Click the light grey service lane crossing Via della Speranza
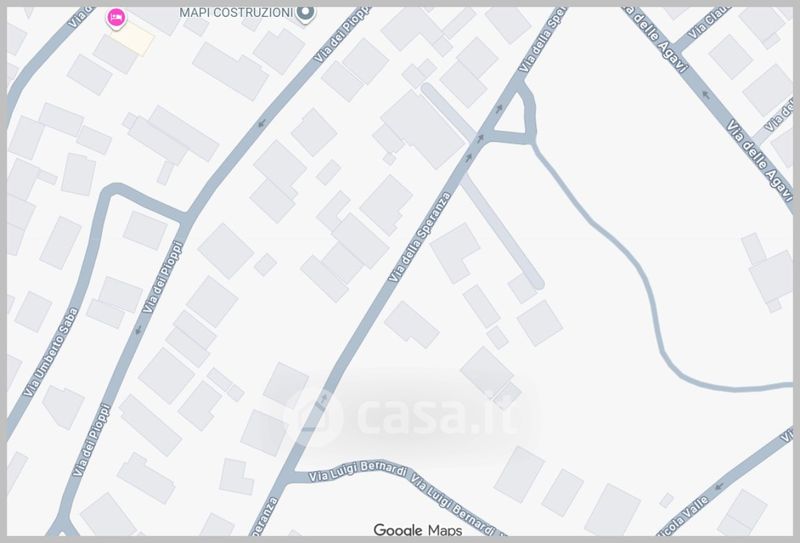 (482, 185)
